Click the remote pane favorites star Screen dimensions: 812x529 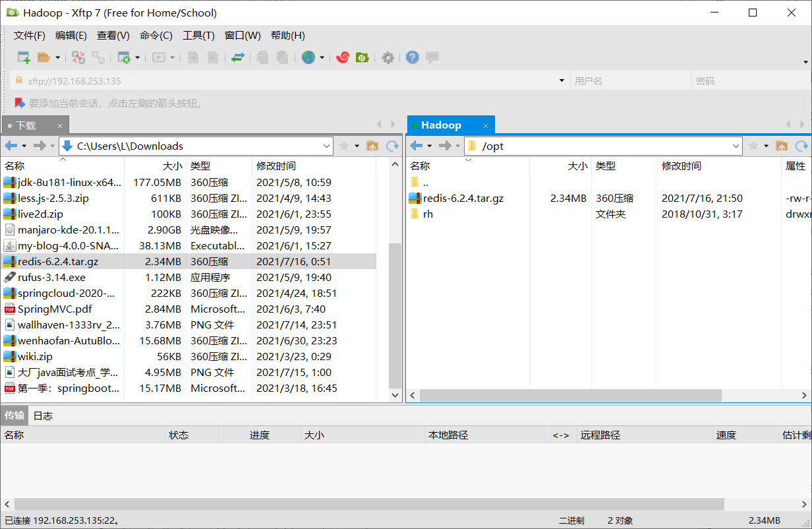tap(753, 146)
